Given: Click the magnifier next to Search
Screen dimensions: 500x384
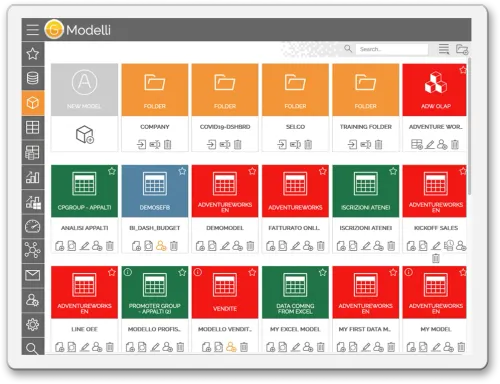Looking at the screenshot, I should coord(348,49).
